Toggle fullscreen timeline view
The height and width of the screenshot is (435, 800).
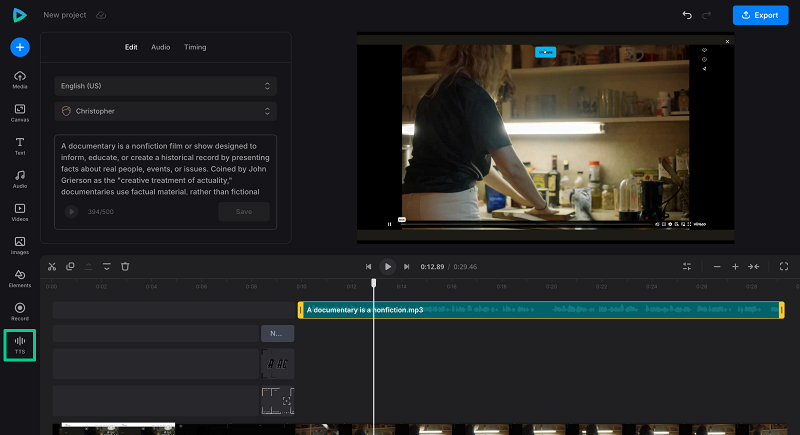[x=783, y=267]
